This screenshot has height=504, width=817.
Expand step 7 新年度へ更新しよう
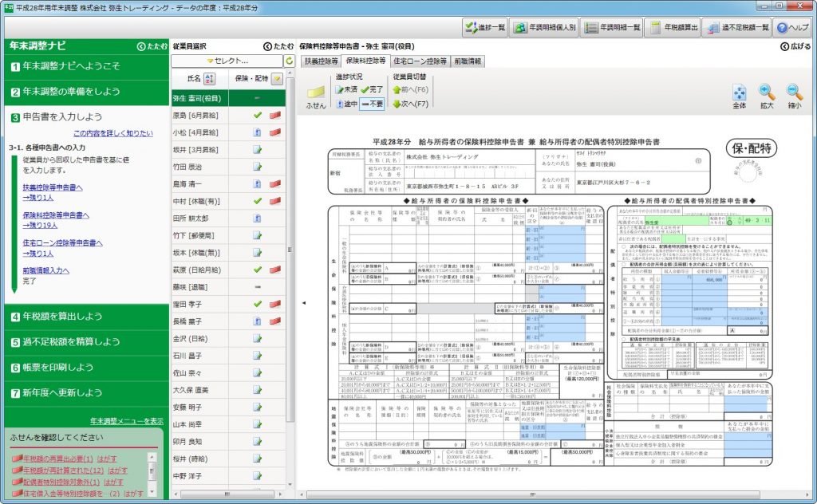tap(86, 393)
